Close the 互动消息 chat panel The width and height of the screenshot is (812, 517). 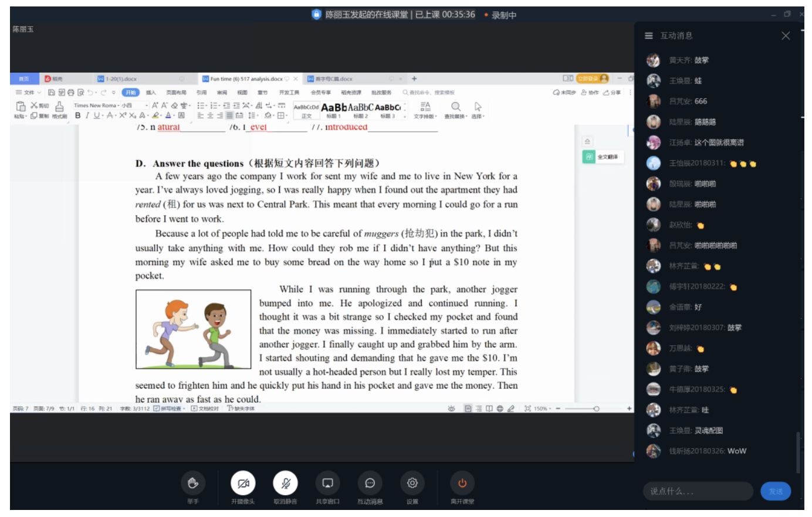786,36
